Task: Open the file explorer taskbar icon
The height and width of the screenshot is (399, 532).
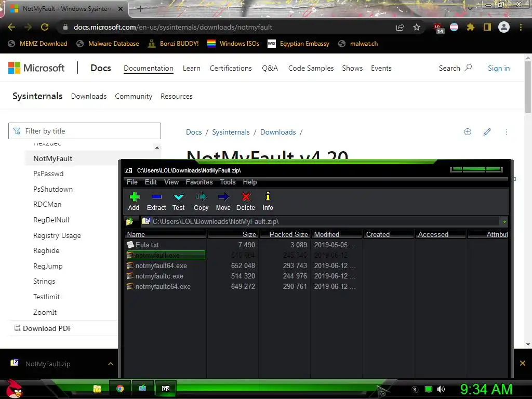Action: (x=97, y=389)
